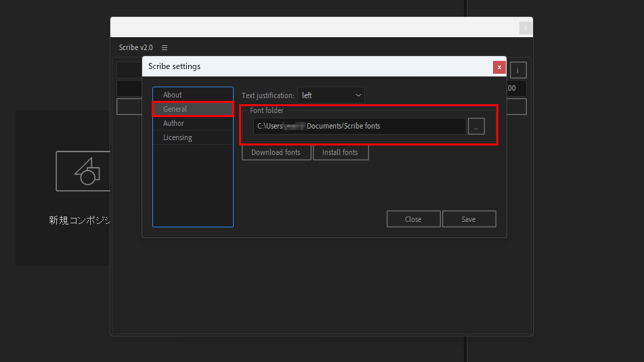
Task: Click the new composition icon in background
Action: click(83, 171)
